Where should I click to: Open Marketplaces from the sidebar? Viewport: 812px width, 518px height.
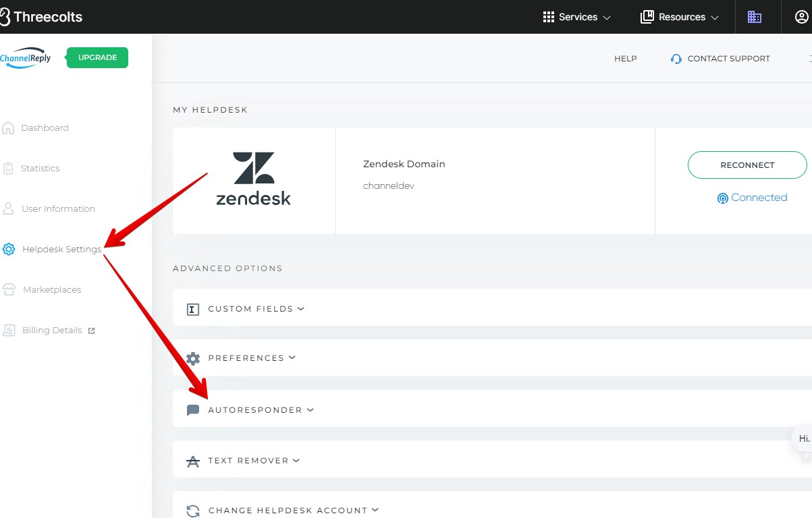51,290
